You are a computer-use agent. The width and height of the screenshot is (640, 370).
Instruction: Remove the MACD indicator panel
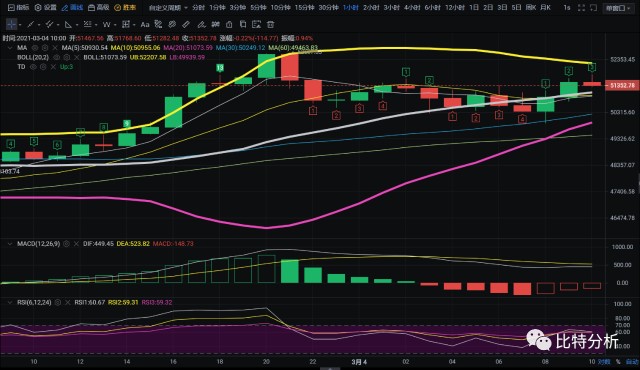click(76, 244)
